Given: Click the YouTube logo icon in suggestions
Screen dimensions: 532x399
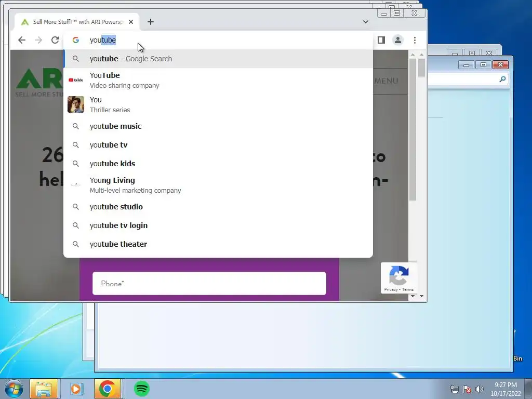Looking at the screenshot, I should [x=76, y=80].
